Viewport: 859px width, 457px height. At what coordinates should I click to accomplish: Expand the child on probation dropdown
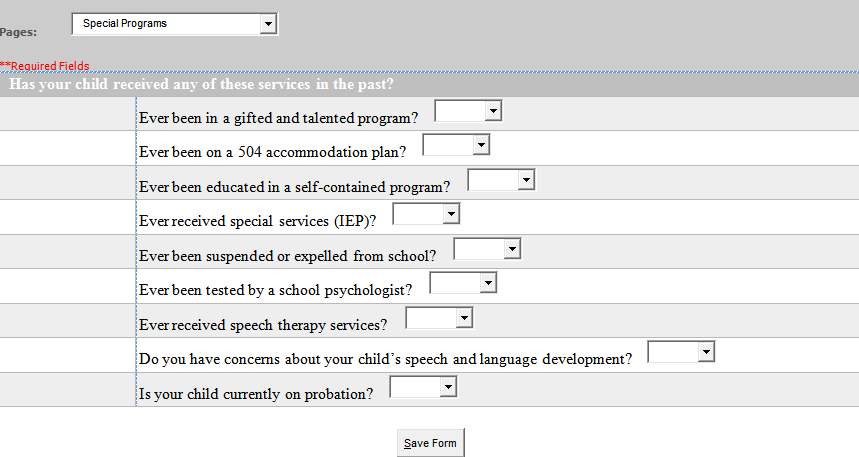pyautogui.click(x=423, y=387)
